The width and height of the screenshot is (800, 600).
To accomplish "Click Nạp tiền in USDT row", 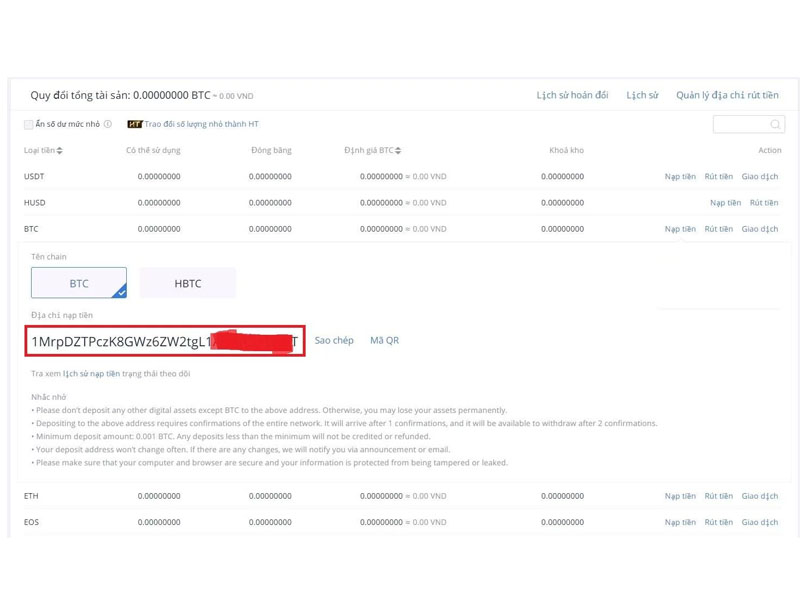I will pyautogui.click(x=680, y=177).
